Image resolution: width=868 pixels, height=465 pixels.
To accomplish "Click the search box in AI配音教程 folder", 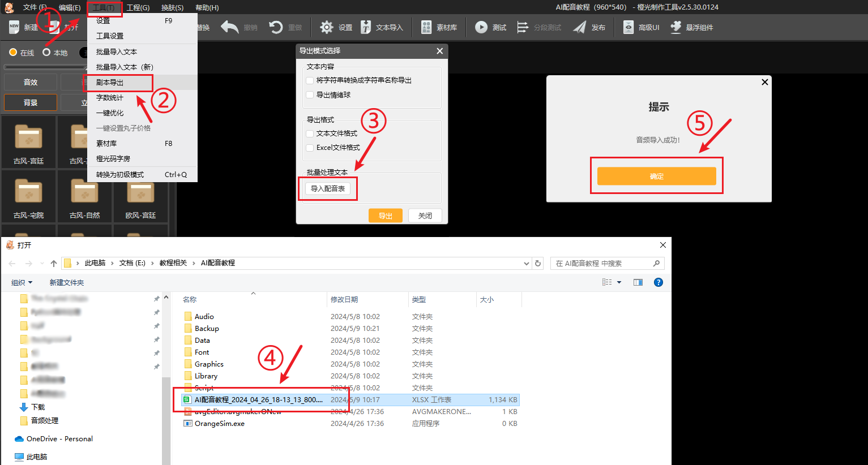I will 602,263.
